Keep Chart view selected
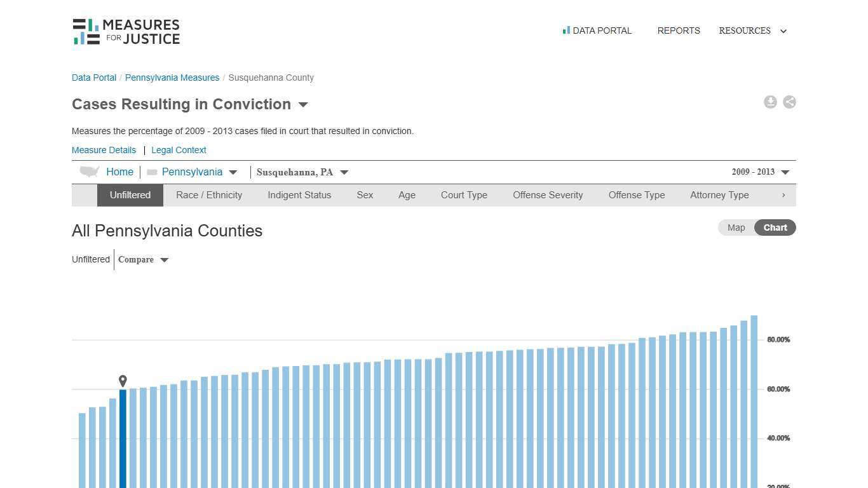Image resolution: width=868 pixels, height=488 pixels. (775, 227)
